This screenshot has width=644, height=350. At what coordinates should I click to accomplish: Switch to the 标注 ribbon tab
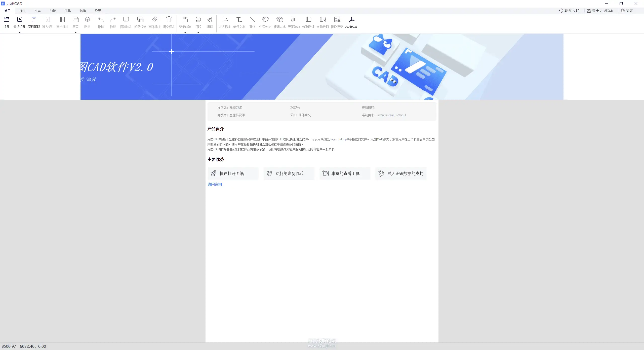22,11
